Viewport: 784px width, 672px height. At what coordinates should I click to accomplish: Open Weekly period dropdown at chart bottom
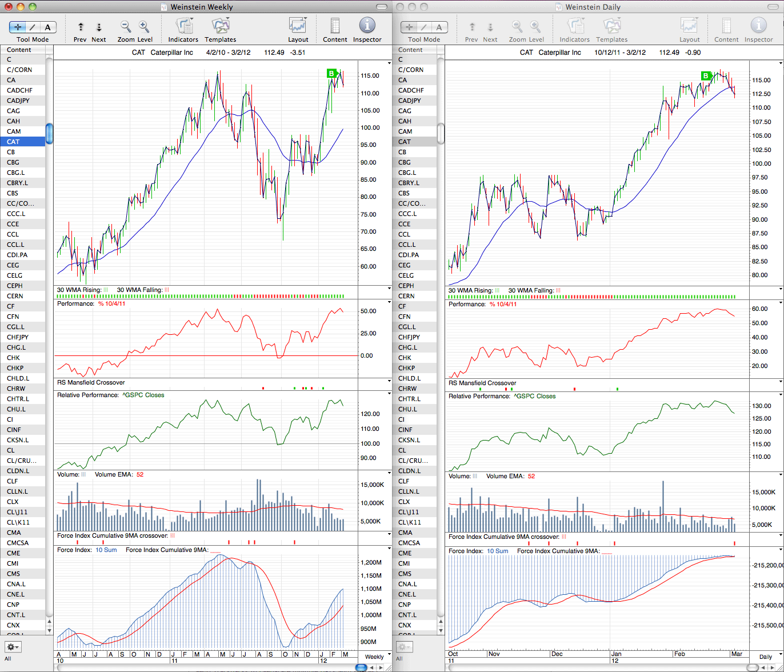point(374,657)
